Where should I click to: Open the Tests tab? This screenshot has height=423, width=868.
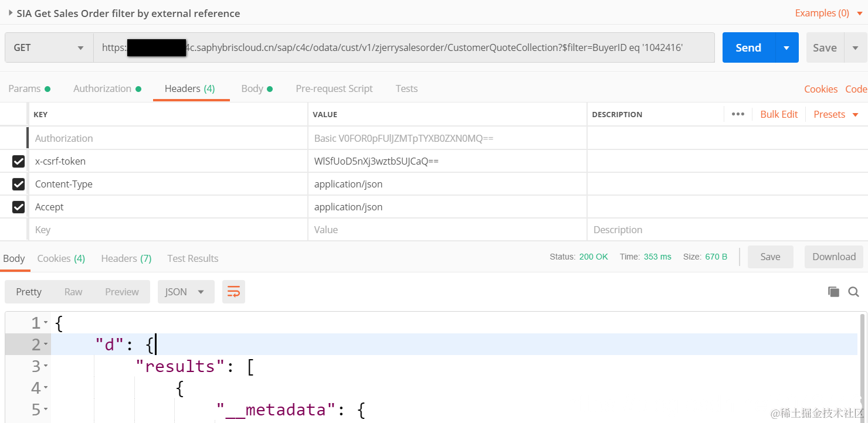click(406, 88)
